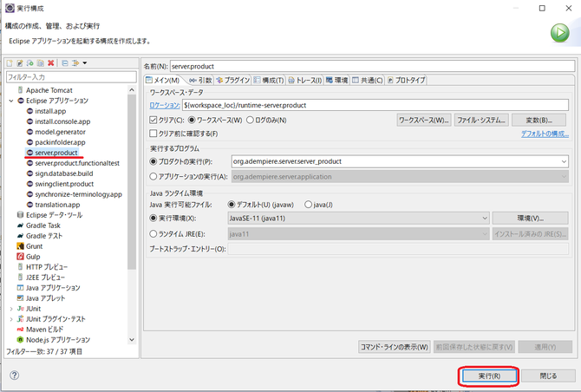Click the Maven ビルド m2 icon
Image resolution: width=581 pixels, height=392 pixels.
coord(21,329)
